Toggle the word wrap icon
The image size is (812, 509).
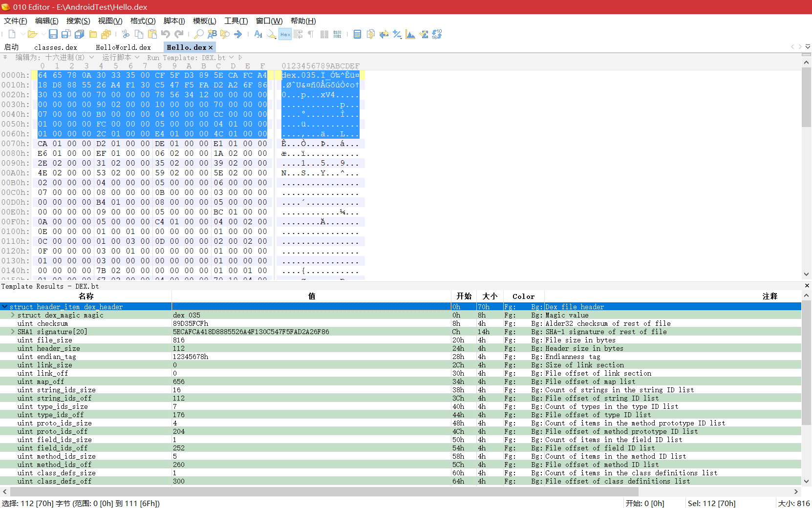click(298, 34)
